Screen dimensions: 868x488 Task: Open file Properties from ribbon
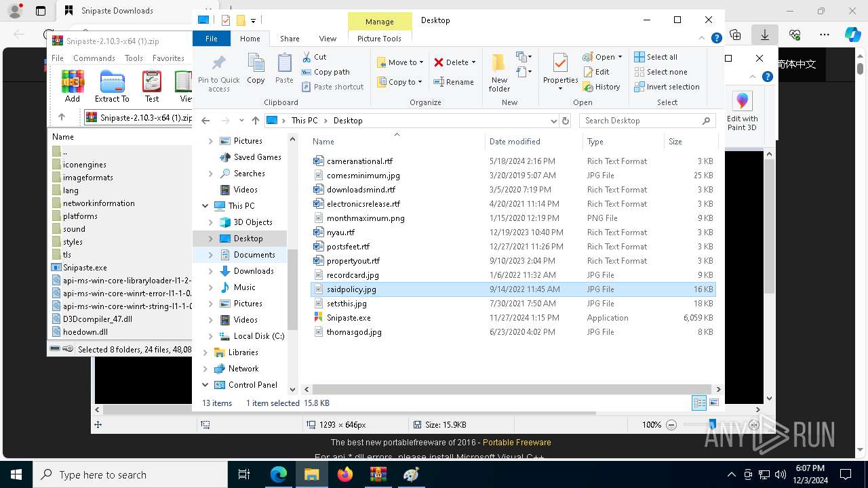tap(560, 72)
